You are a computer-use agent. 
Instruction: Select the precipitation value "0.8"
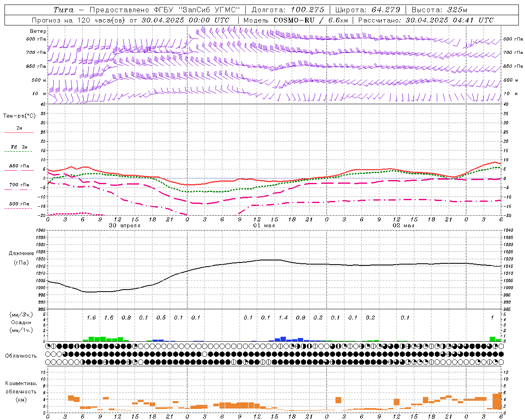126,317
